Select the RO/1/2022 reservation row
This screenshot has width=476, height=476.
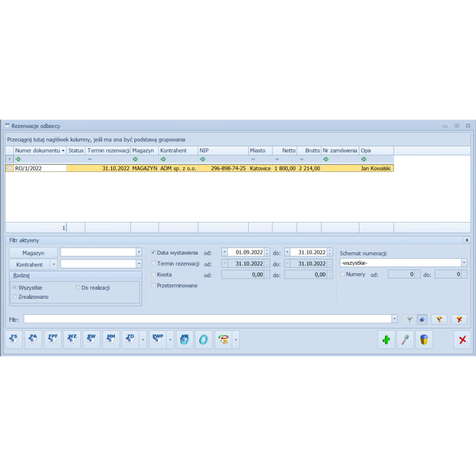coord(178,168)
